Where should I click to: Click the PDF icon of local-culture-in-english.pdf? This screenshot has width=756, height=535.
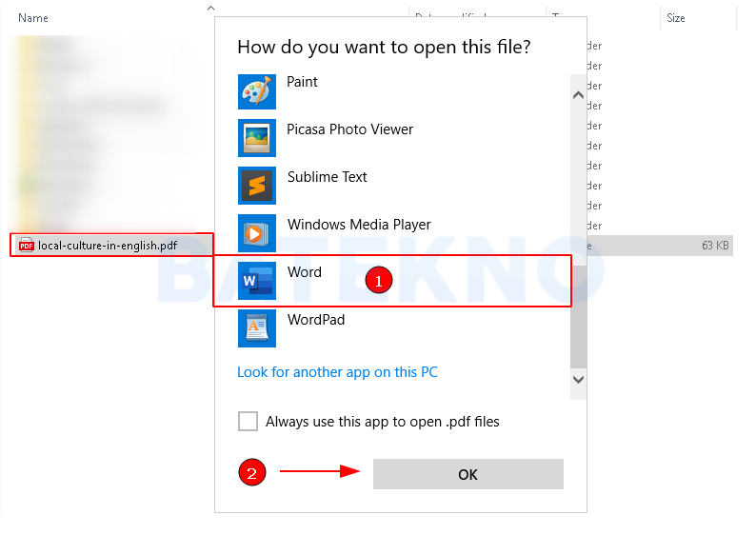click(26, 246)
